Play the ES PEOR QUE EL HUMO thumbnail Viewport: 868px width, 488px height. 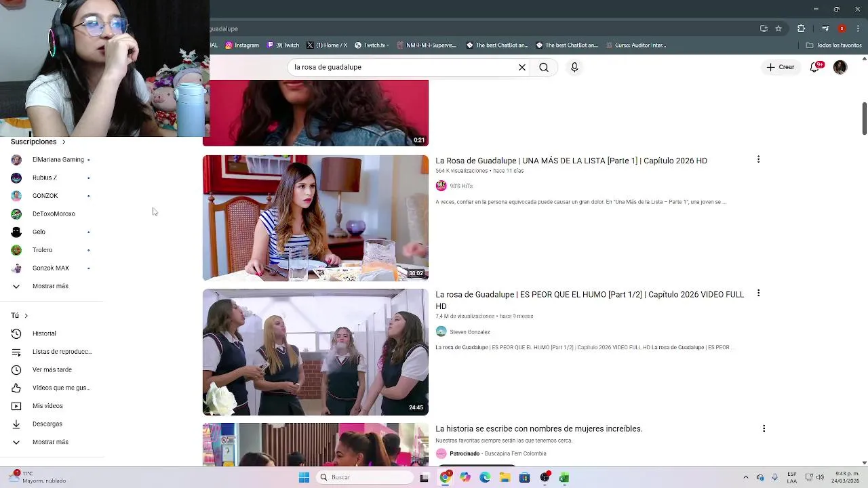(315, 352)
